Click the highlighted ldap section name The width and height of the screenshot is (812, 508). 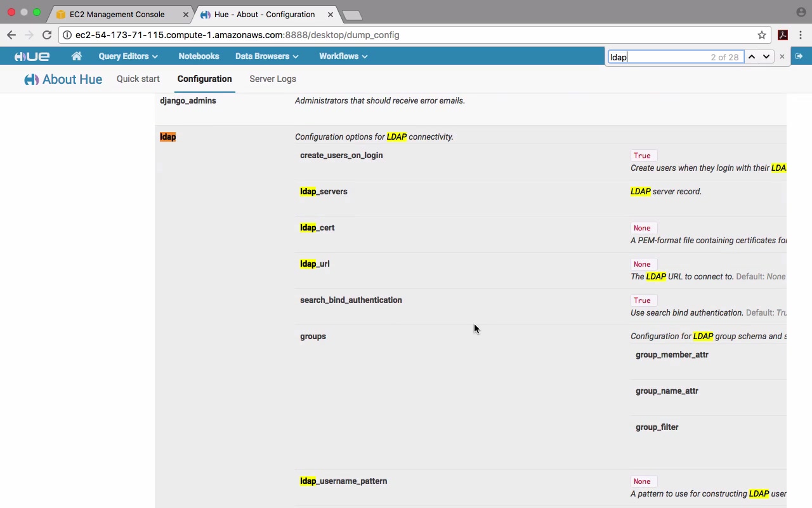167,137
